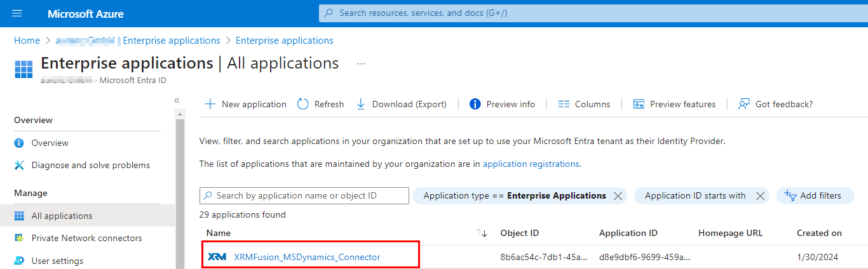Image resolution: width=868 pixels, height=269 pixels.
Task: Open the ellipsis more options menu
Action: pyautogui.click(x=362, y=63)
